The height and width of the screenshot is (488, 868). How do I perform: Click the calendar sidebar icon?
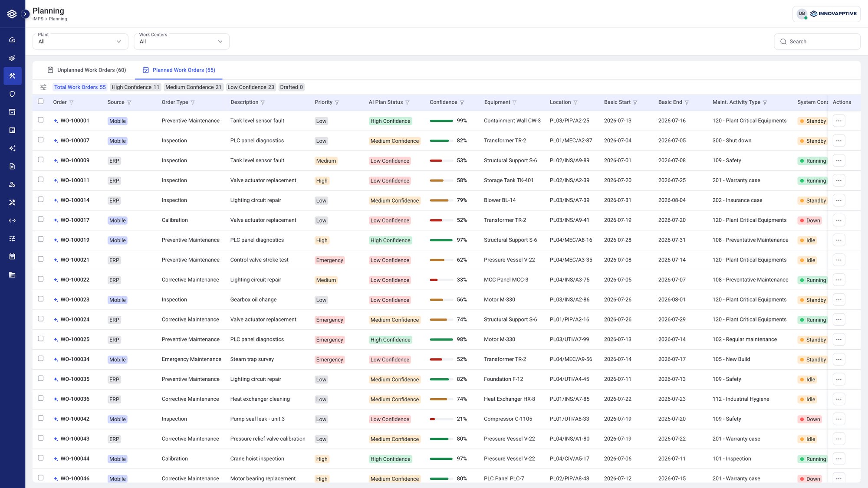click(x=12, y=256)
